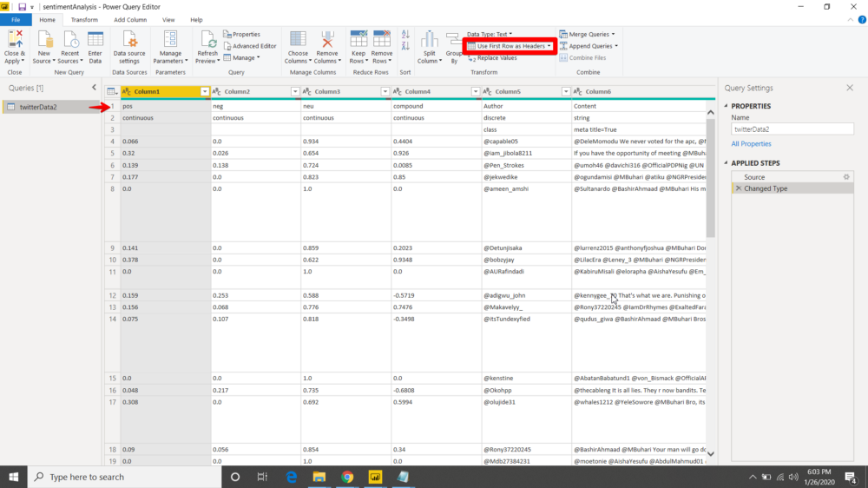This screenshot has height=488, width=868.
Task: Collapse the APPLIED STEPS section
Action: click(727, 163)
